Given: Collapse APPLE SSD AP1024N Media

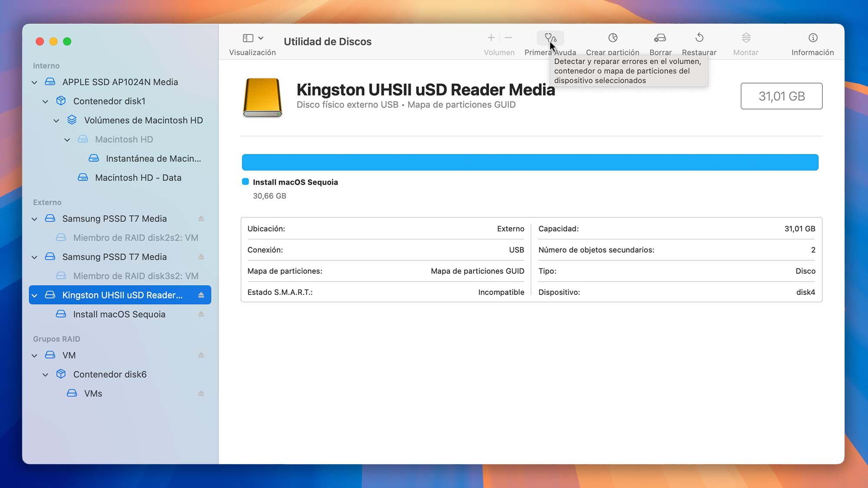Looking at the screenshot, I should (34, 82).
